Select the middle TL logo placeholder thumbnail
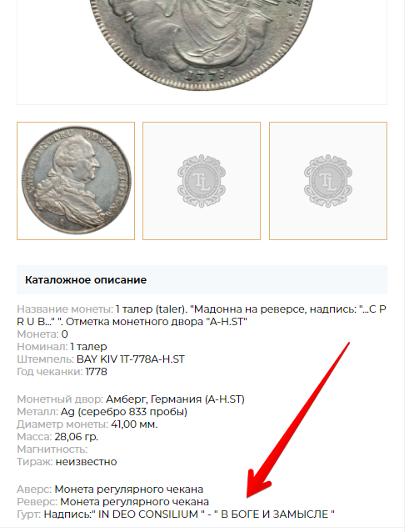This screenshot has width=409, height=532. tap(202, 181)
